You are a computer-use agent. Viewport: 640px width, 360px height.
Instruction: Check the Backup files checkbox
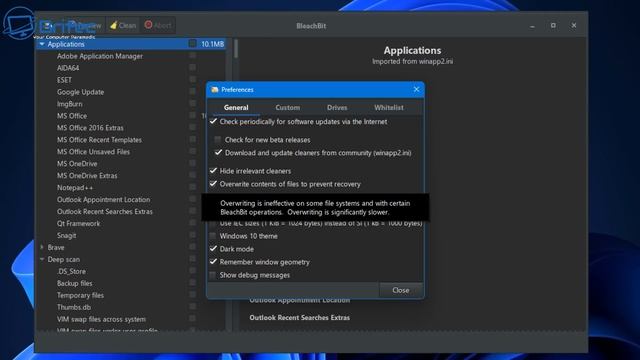coord(193,283)
